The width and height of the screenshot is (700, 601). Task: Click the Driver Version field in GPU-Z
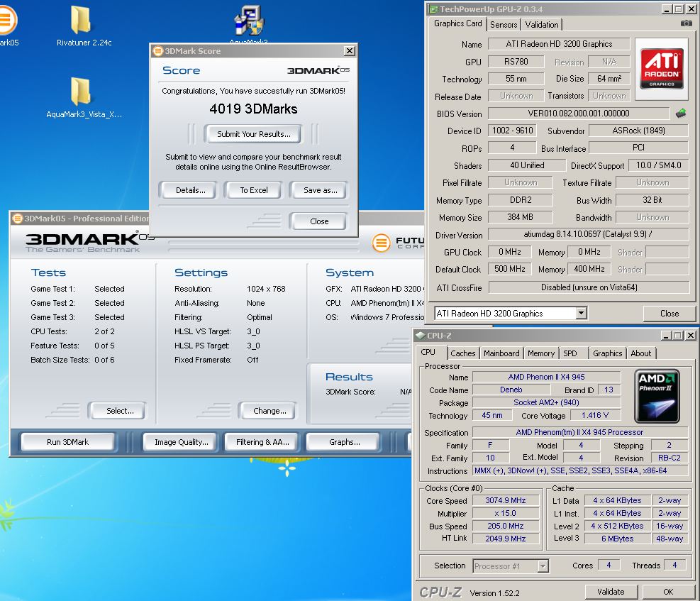tap(588, 234)
